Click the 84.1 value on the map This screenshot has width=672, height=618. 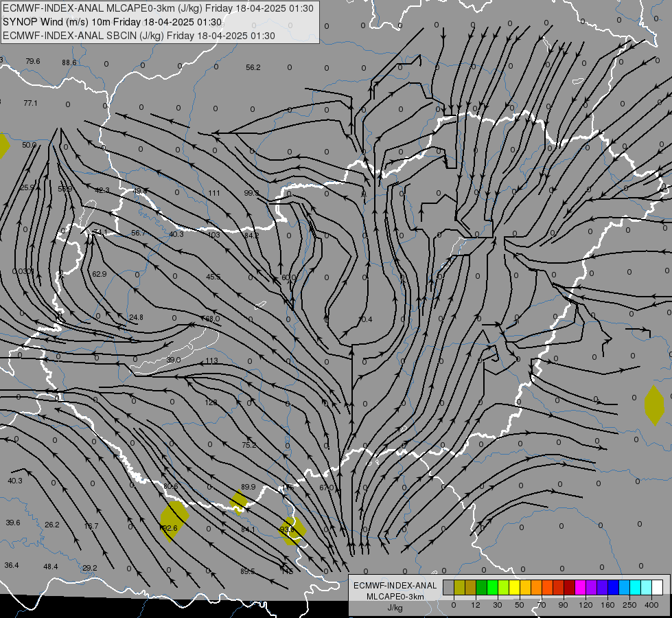pos(248,529)
